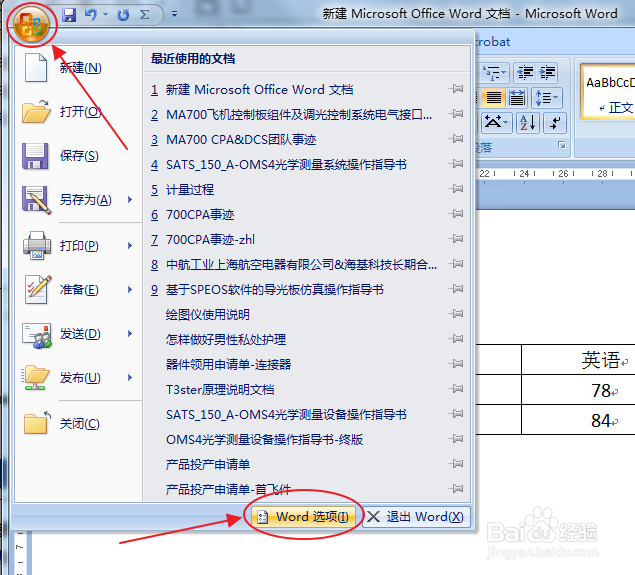Select Close (关闭) menu item
Viewport: 635px width, 575px height.
coord(78,424)
